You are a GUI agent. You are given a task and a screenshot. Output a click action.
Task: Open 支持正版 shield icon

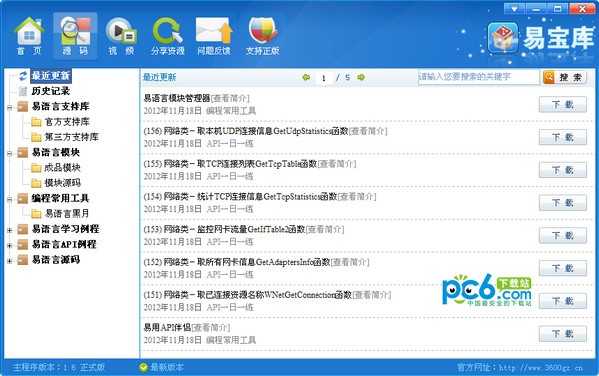262,36
